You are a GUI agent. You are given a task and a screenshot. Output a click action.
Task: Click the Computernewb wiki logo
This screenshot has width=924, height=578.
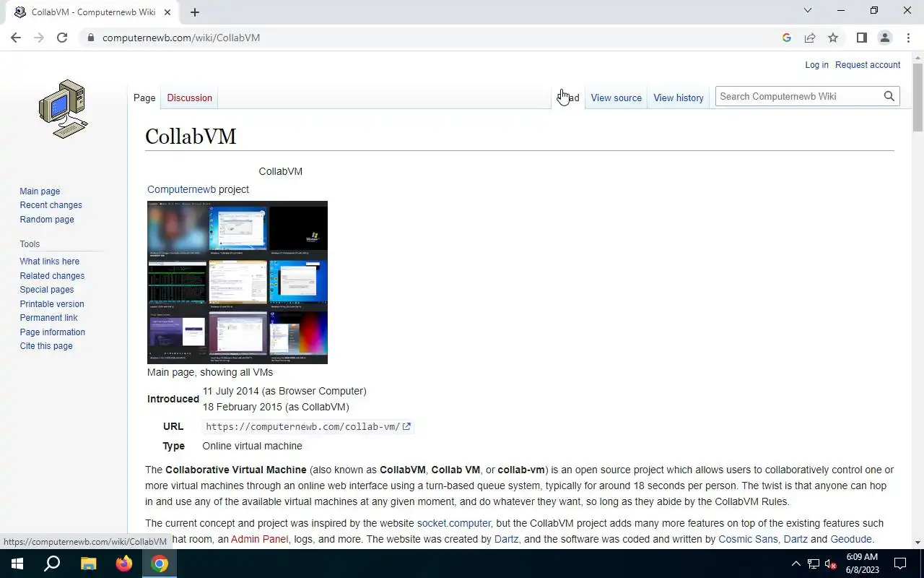[64, 109]
